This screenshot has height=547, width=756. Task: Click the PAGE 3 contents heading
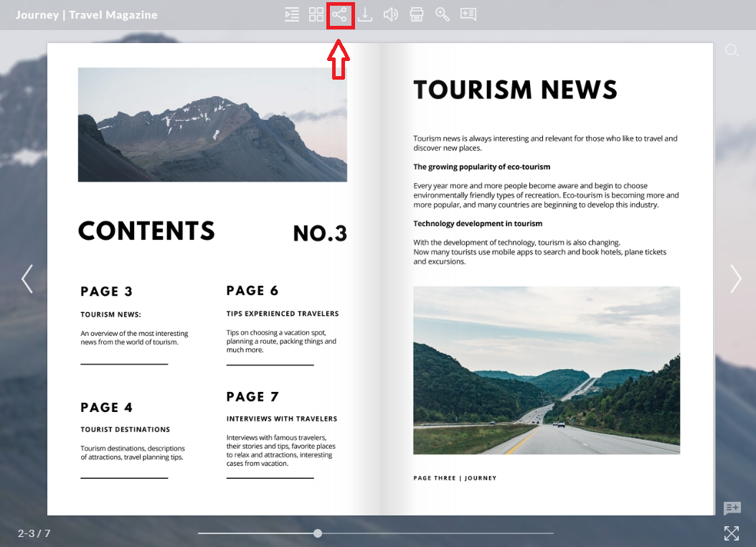coord(106,291)
